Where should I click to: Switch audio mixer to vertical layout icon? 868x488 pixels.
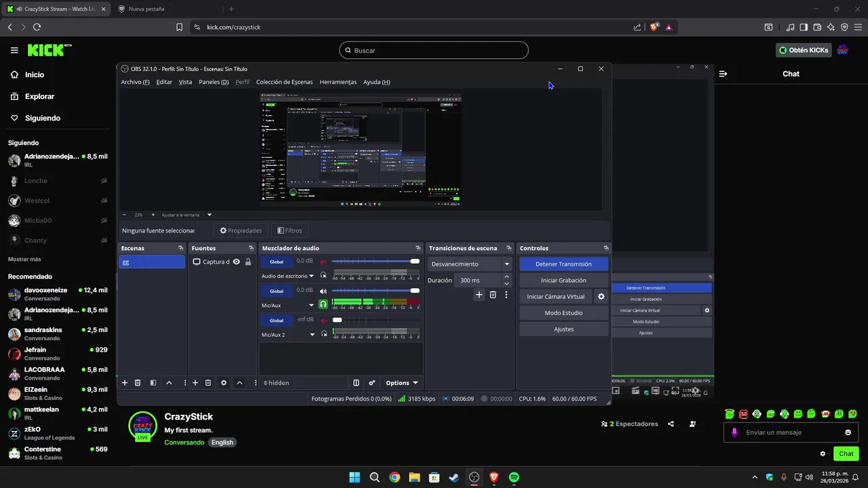[x=356, y=383]
